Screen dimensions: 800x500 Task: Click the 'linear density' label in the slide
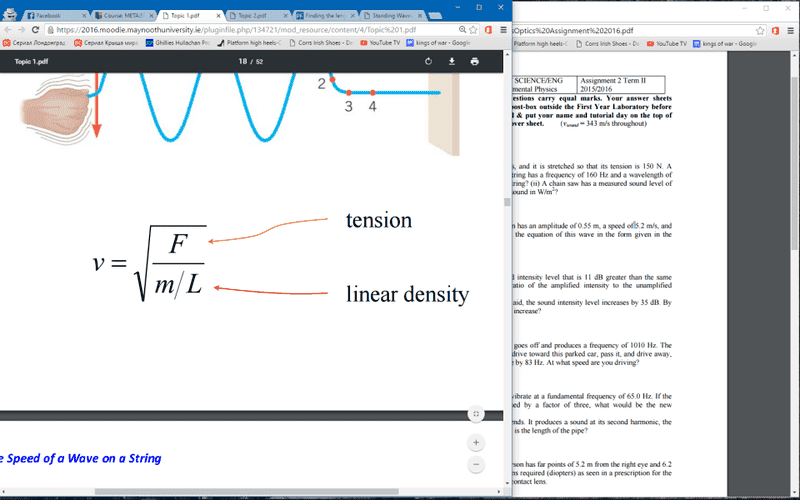[x=407, y=294]
